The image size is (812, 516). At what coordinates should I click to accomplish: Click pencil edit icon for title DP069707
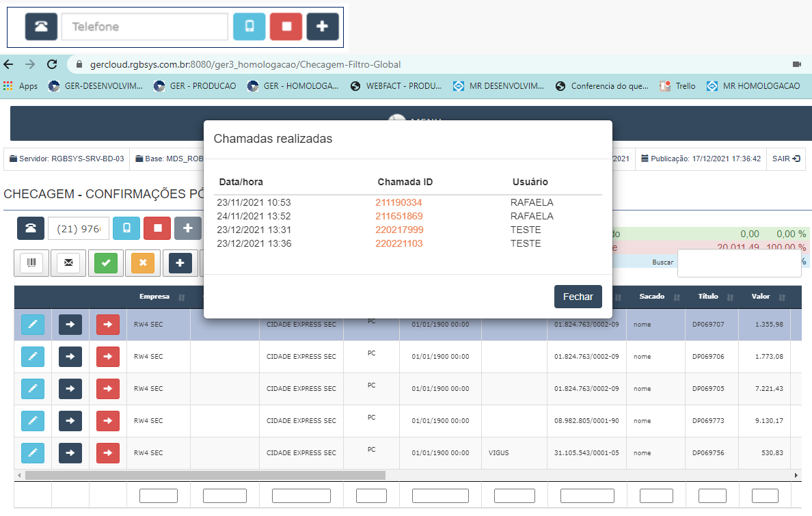pos(33,324)
